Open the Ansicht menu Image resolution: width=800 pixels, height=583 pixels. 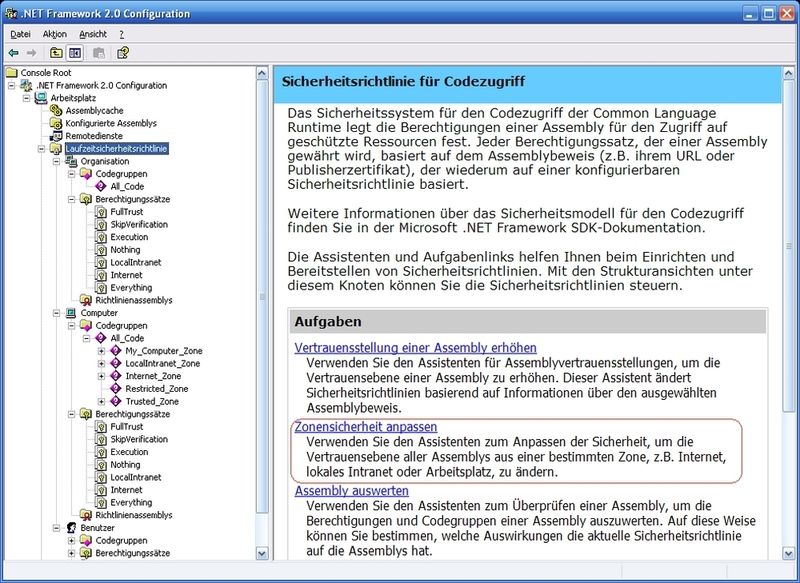pyautogui.click(x=93, y=34)
